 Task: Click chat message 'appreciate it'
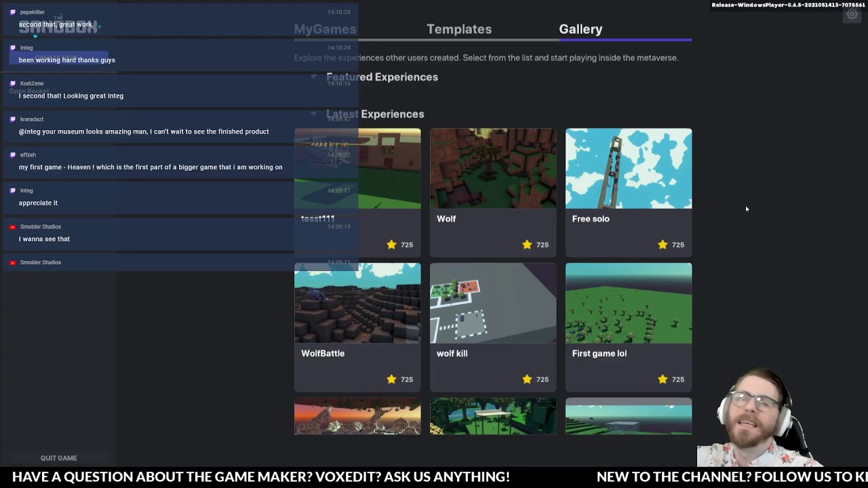[x=38, y=203]
